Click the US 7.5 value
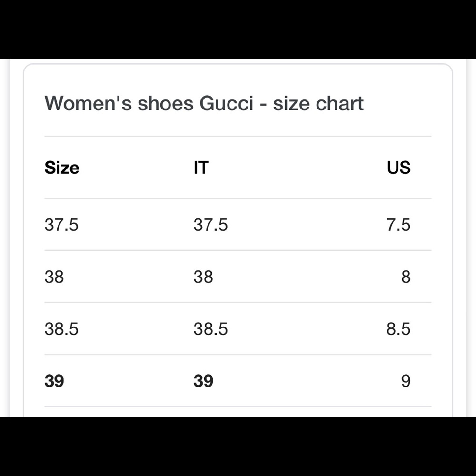 click(398, 225)
